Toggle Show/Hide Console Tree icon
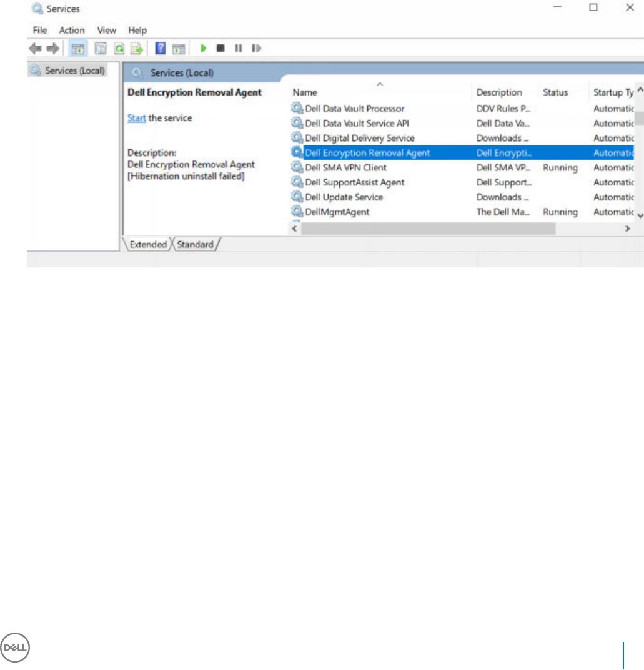 click(x=78, y=49)
